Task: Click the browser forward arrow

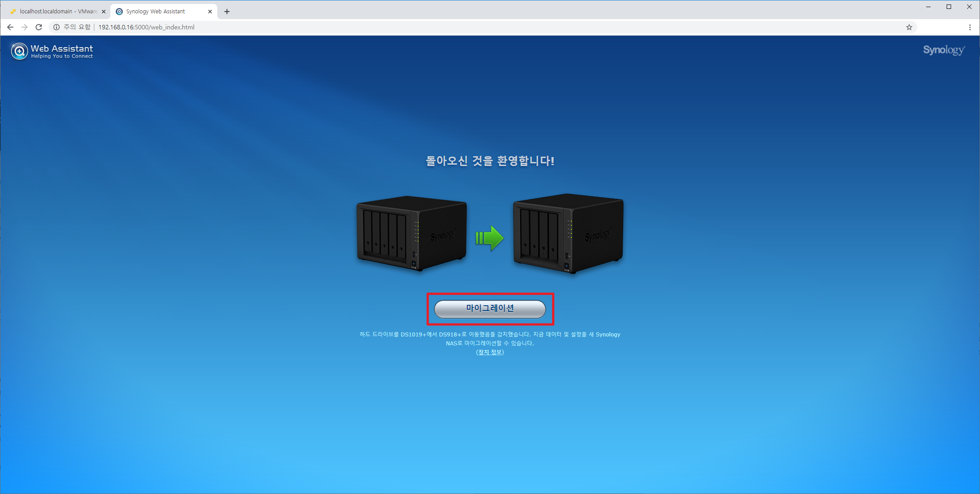Action: point(24,27)
